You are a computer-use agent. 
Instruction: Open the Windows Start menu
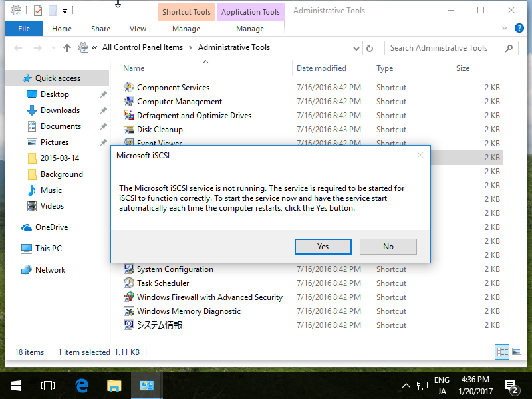[x=15, y=386]
